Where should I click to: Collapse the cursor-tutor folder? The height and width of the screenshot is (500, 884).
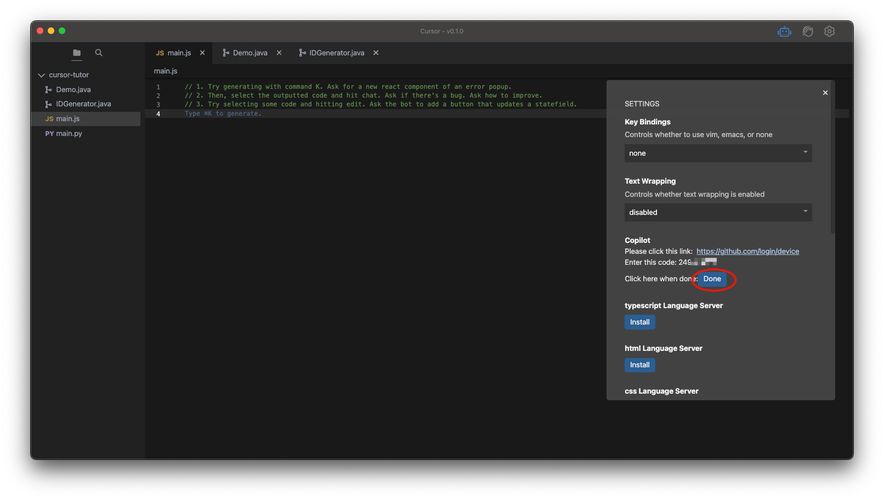41,75
